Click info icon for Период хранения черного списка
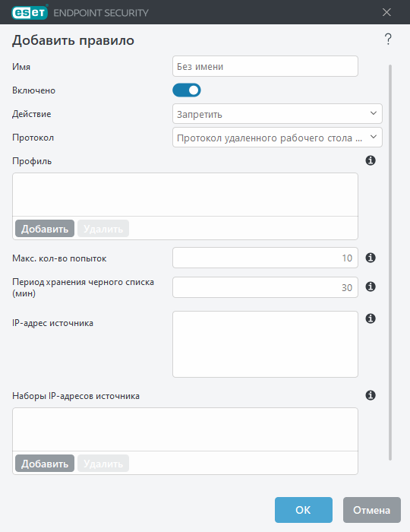The height and width of the screenshot is (532, 410). tap(371, 287)
